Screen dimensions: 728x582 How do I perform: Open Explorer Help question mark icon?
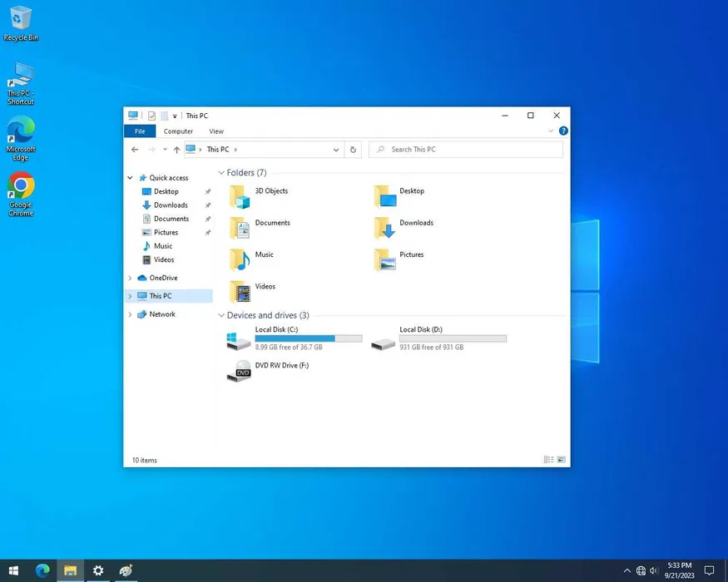coord(563,131)
